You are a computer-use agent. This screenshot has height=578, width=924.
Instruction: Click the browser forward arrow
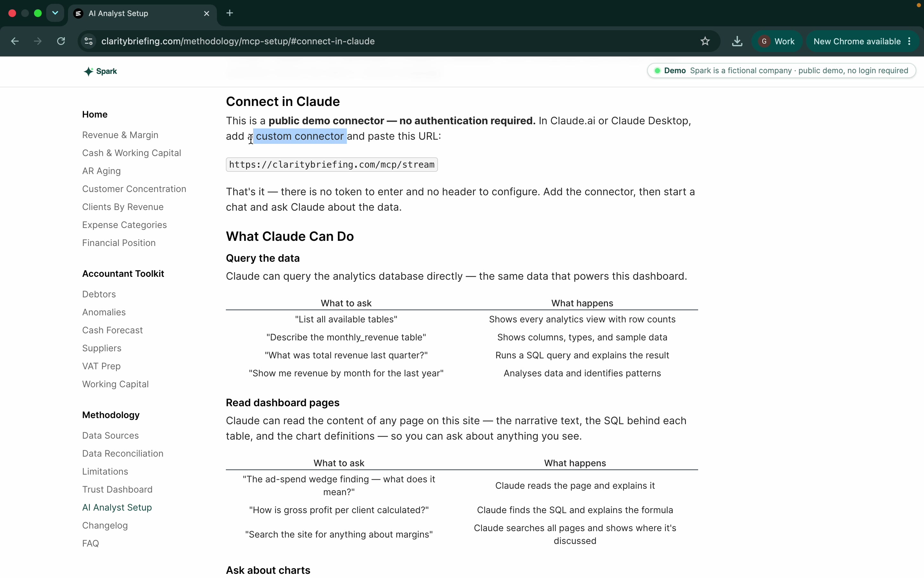[38, 41]
